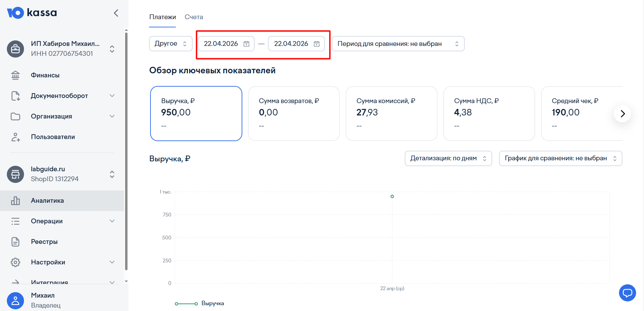Viewport: 644px width, 311px height.
Task: Open Детализация: по дням dropdown
Action: click(x=448, y=158)
